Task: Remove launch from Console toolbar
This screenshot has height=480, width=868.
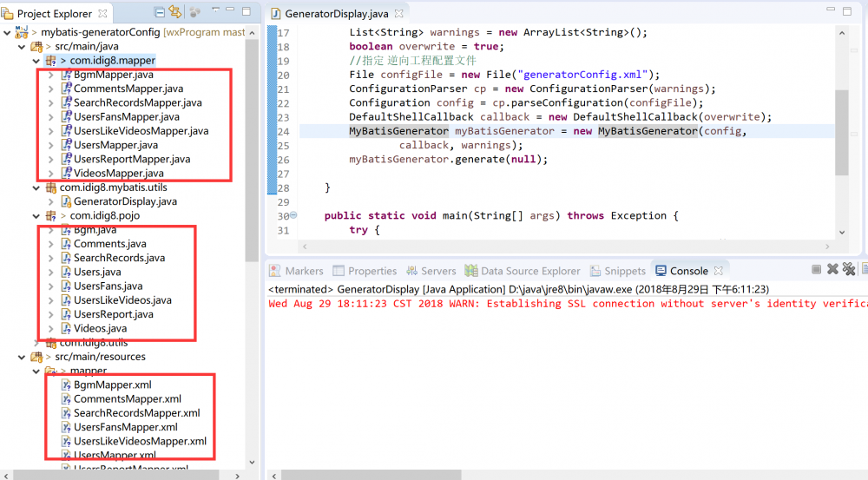Action: 832,269
